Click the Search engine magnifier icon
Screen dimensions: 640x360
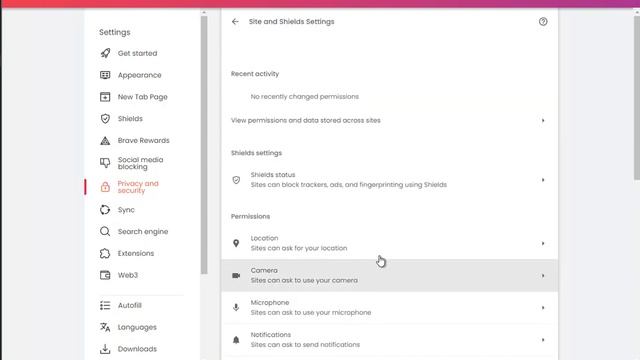pos(105,231)
